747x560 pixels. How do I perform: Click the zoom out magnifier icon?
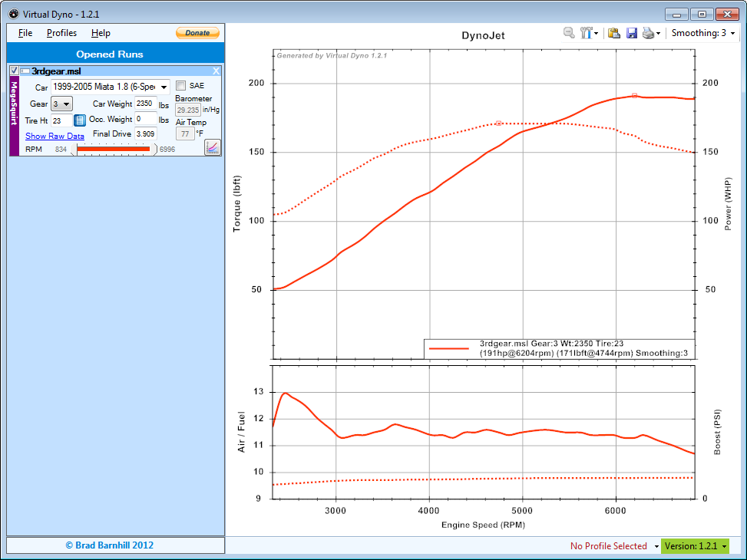coord(569,33)
